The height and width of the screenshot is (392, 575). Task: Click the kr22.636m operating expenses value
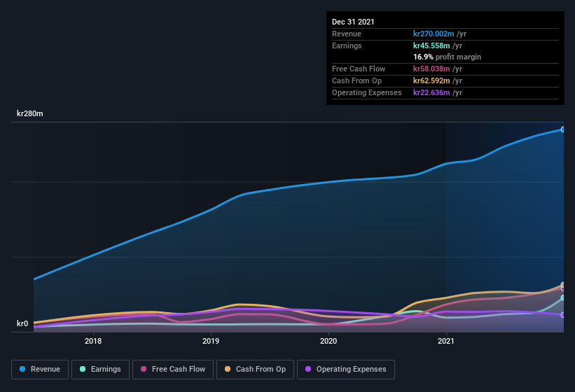[x=431, y=92]
